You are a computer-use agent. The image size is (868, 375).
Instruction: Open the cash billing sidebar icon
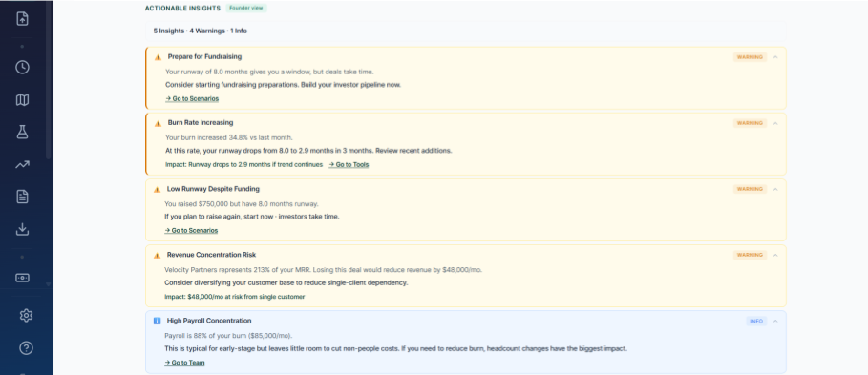[x=22, y=278]
